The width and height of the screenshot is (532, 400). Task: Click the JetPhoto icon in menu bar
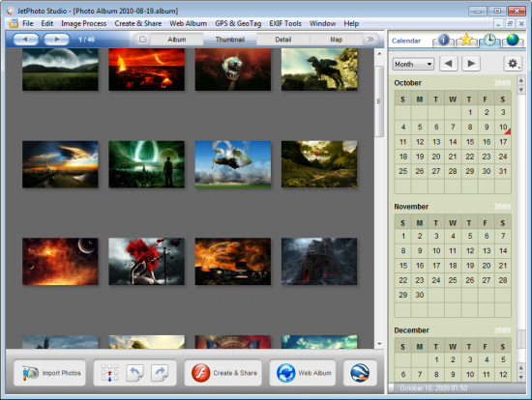tap(14, 23)
